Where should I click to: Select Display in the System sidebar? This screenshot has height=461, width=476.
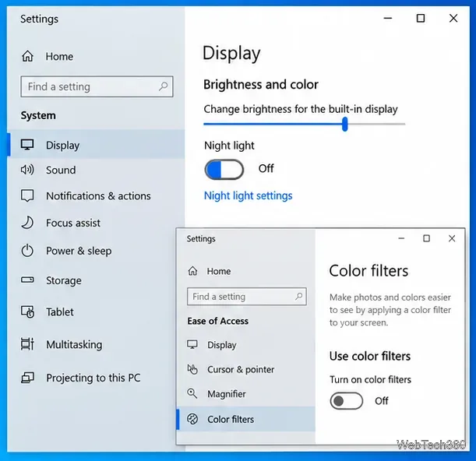pyautogui.click(x=96, y=145)
